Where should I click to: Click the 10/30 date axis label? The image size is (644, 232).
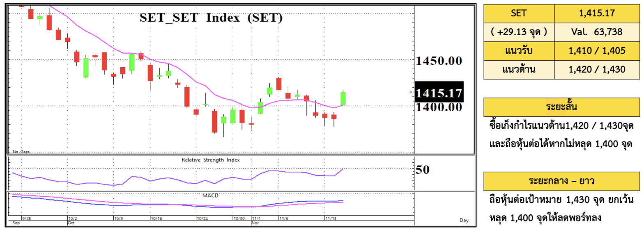[x=239, y=219]
